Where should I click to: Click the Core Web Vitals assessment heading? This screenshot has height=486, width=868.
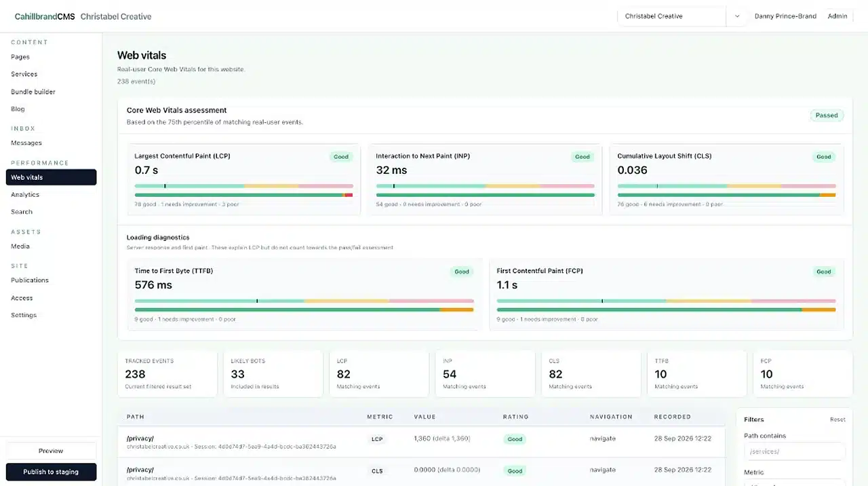(x=177, y=110)
